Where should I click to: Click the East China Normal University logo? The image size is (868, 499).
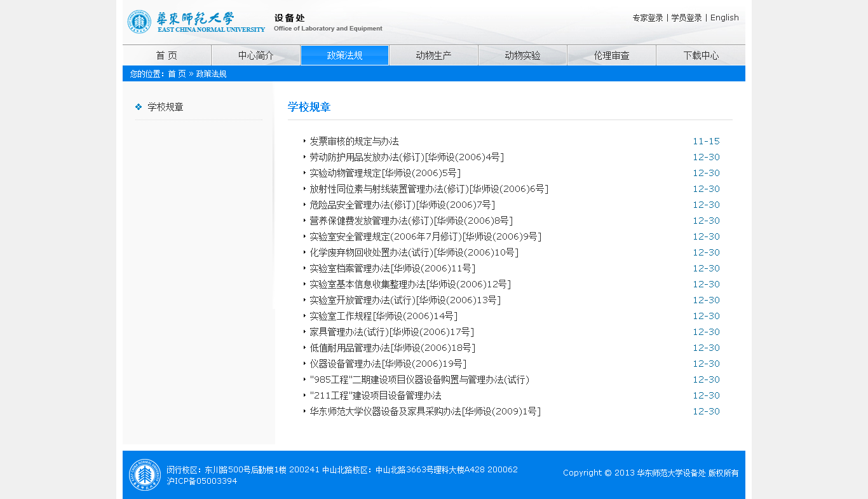coord(196,22)
